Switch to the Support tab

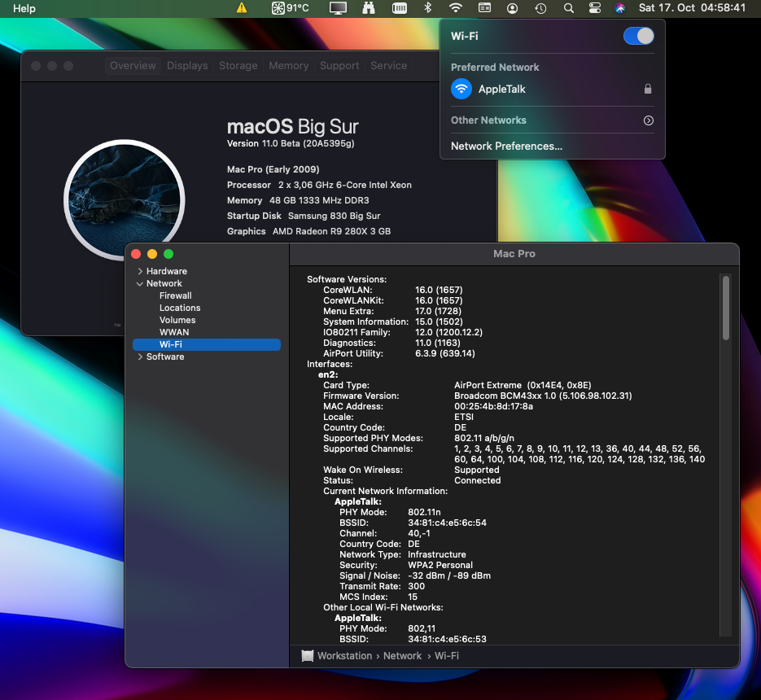[x=339, y=66]
